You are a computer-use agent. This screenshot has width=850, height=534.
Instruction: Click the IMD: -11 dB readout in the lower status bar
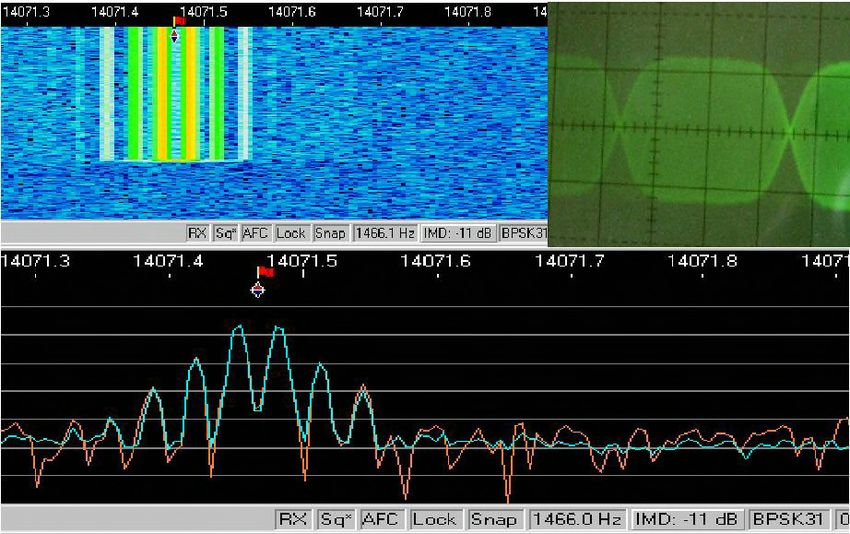tap(688, 519)
